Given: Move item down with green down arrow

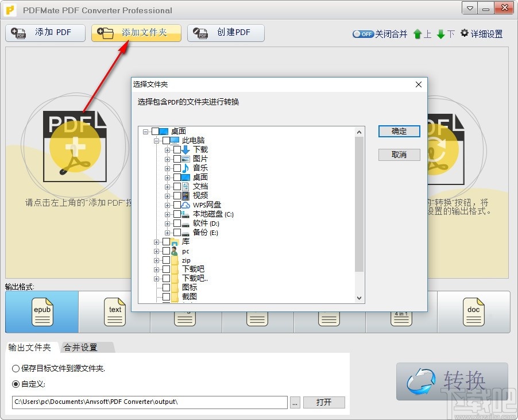Looking at the screenshot, I should [440, 34].
